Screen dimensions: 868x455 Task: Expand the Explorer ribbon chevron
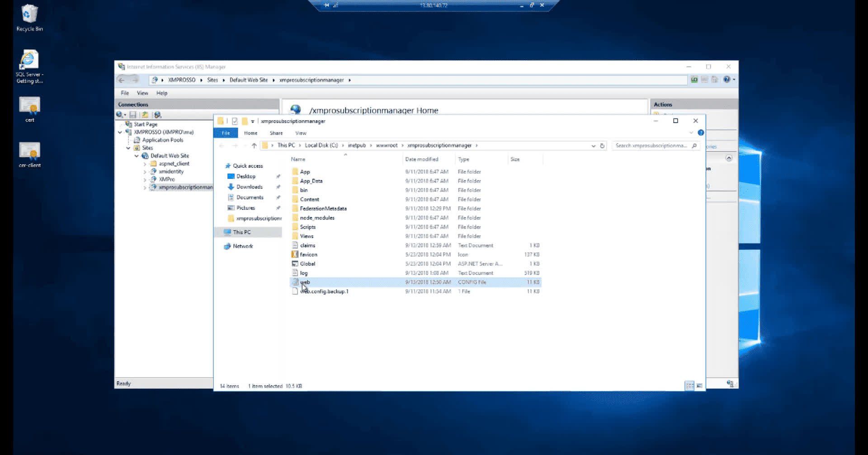tap(691, 133)
